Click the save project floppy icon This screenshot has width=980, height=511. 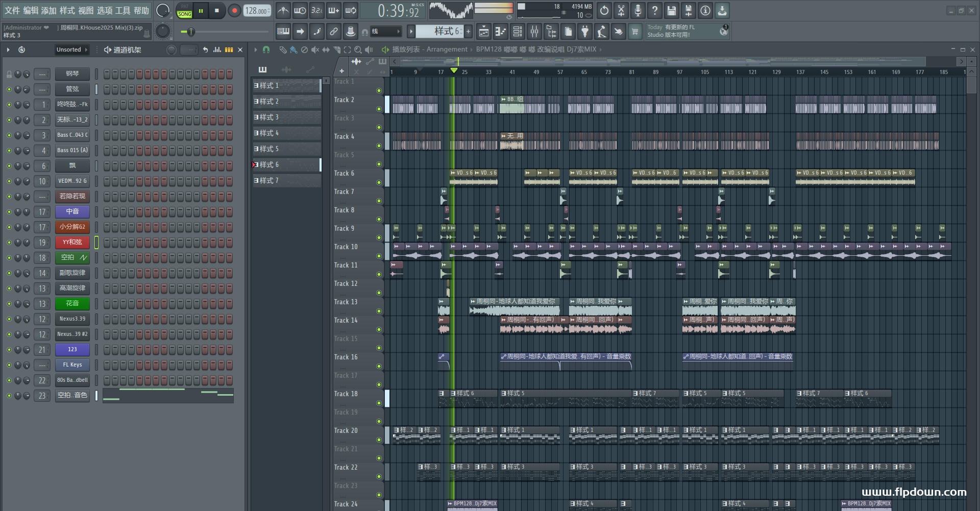point(672,10)
